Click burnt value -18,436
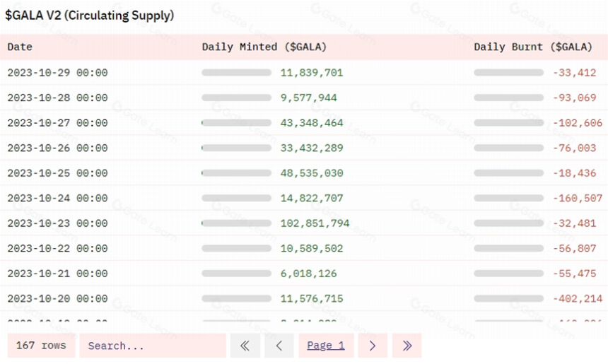The height and width of the screenshot is (364, 608). point(574,173)
